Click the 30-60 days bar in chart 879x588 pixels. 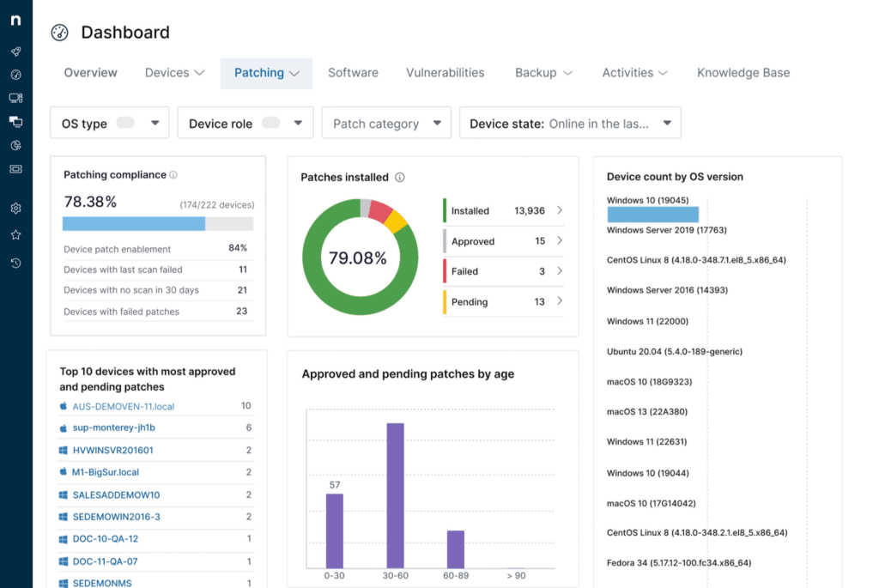tap(395, 495)
